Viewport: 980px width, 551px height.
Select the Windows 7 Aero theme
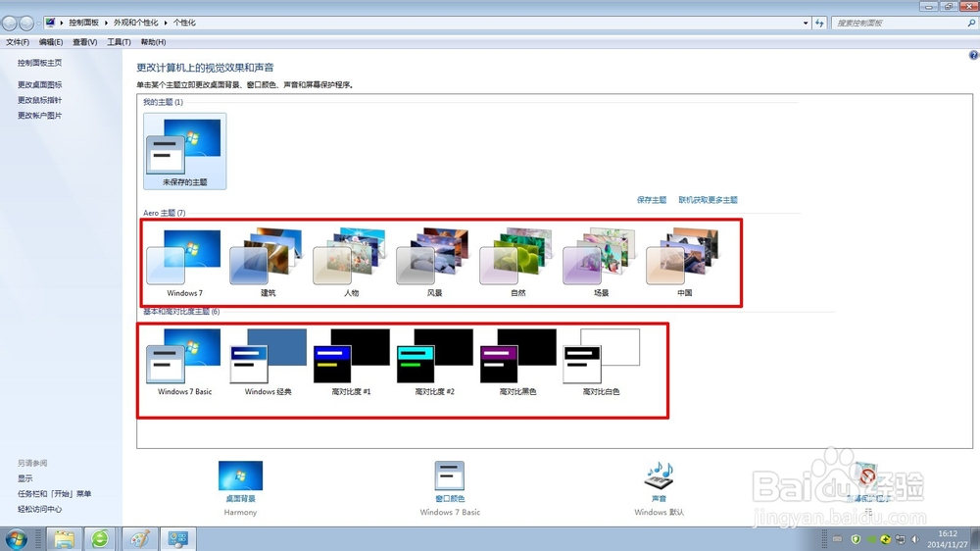coord(184,264)
